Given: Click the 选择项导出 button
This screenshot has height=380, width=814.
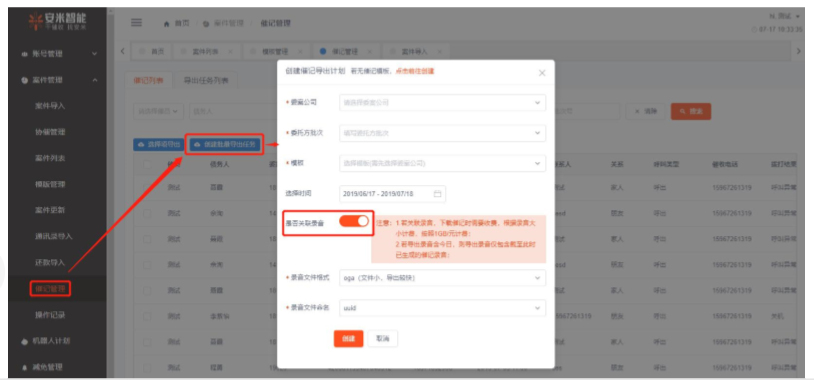Looking at the screenshot, I should [x=159, y=145].
